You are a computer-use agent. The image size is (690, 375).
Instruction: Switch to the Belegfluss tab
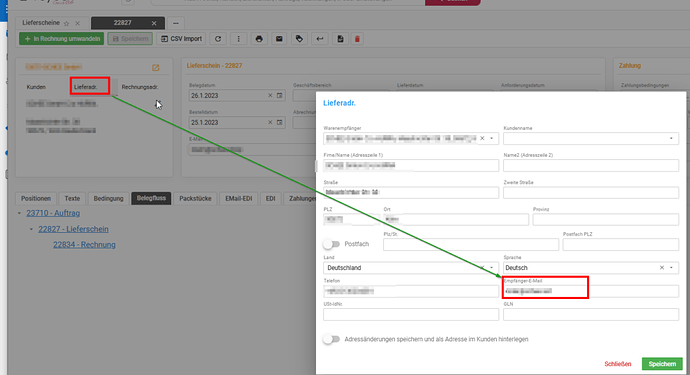pos(151,199)
